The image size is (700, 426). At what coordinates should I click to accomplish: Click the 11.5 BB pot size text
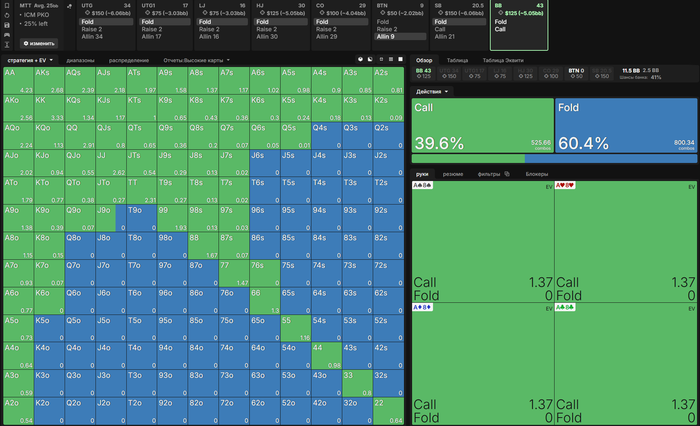click(631, 71)
